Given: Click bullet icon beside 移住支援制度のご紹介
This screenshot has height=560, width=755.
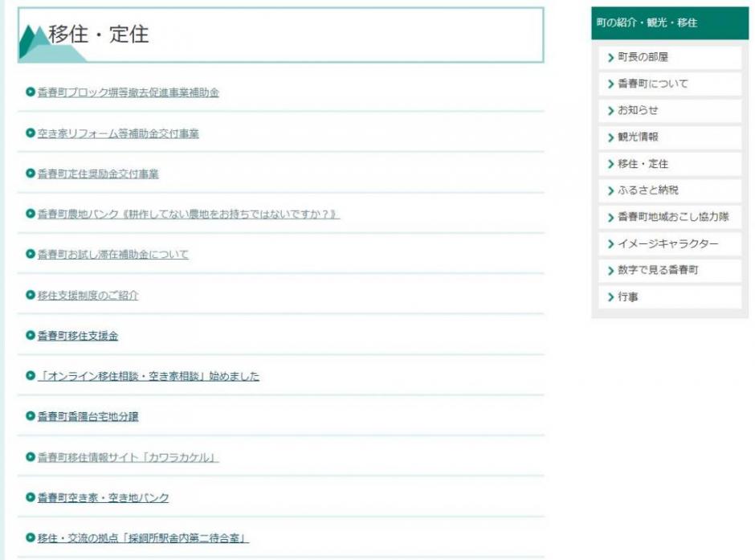Looking at the screenshot, I should pos(31,294).
